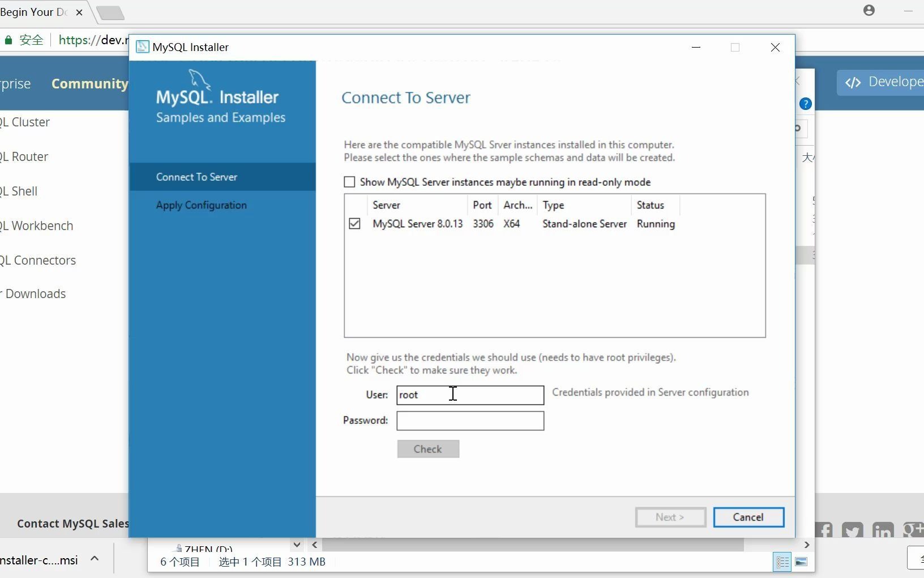The width and height of the screenshot is (924, 578).
Task: Cancel the MySQL Installer wizard
Action: tap(748, 517)
